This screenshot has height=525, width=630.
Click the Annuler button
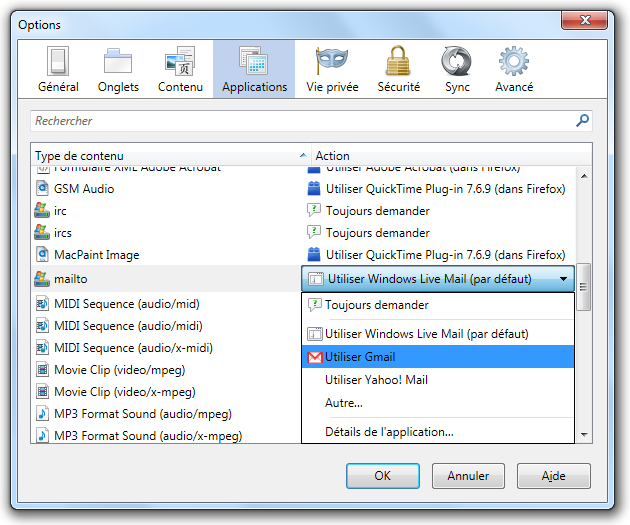(468, 476)
